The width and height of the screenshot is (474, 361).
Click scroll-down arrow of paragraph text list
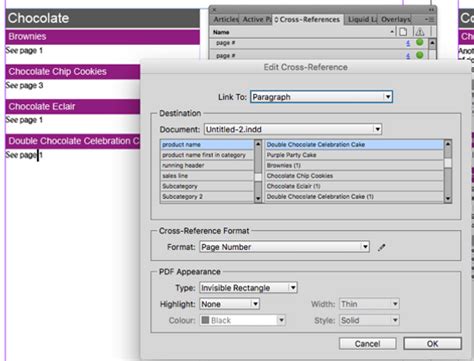[448, 199]
